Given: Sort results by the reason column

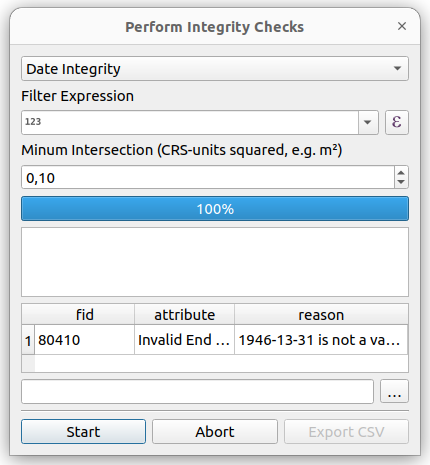Looking at the screenshot, I should point(321,314).
